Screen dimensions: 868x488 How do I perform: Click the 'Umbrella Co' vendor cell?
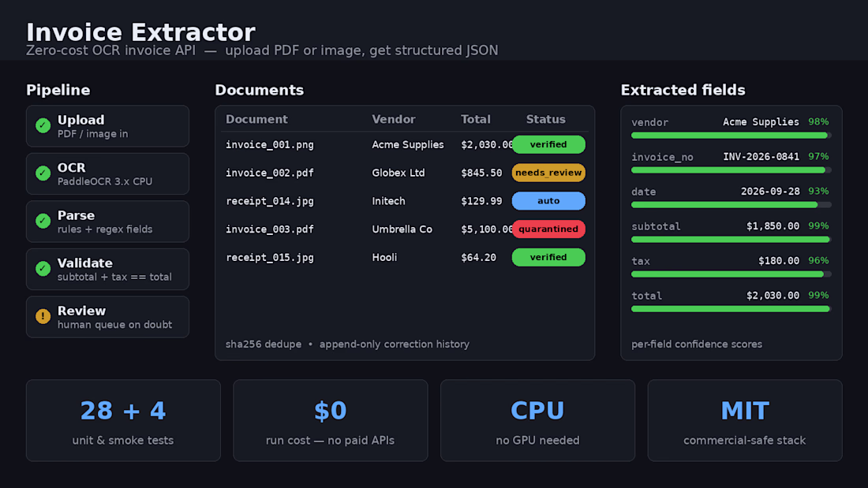click(402, 229)
